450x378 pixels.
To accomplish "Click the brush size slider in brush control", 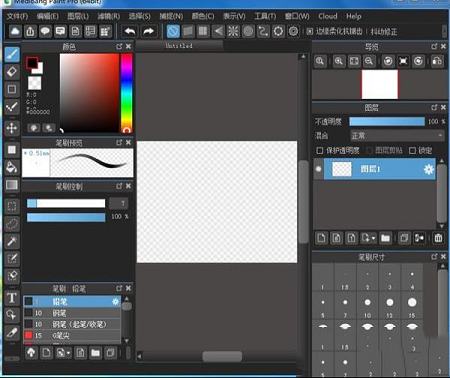I will coord(66,203).
